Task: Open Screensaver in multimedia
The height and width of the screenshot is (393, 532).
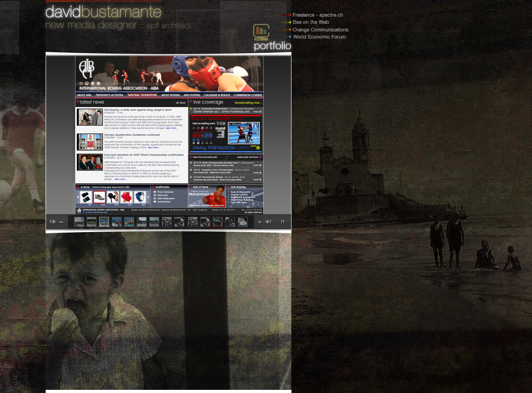Action: point(162,202)
